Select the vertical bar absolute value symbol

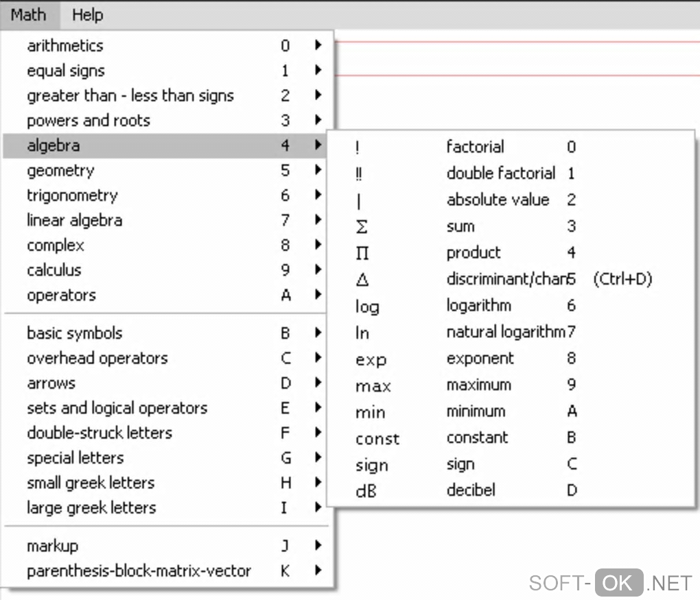[359, 201]
